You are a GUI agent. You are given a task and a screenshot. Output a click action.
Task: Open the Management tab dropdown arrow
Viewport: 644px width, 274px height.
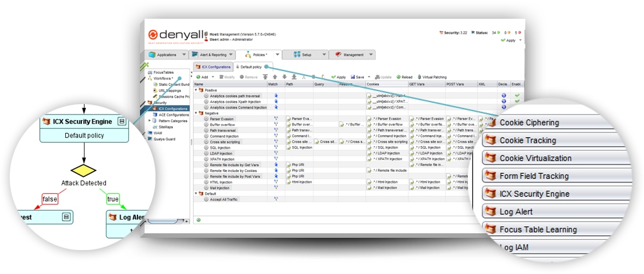tap(371, 55)
